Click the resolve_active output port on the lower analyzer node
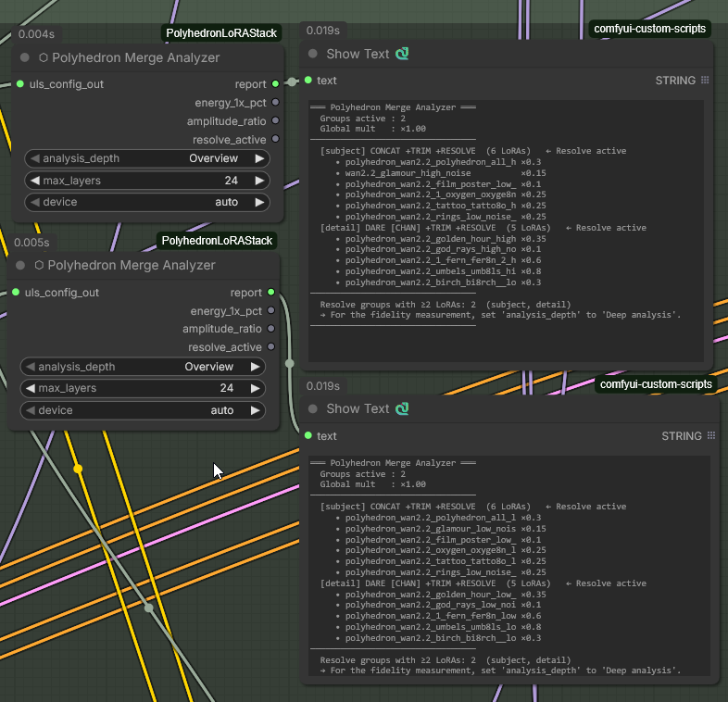 (271, 346)
